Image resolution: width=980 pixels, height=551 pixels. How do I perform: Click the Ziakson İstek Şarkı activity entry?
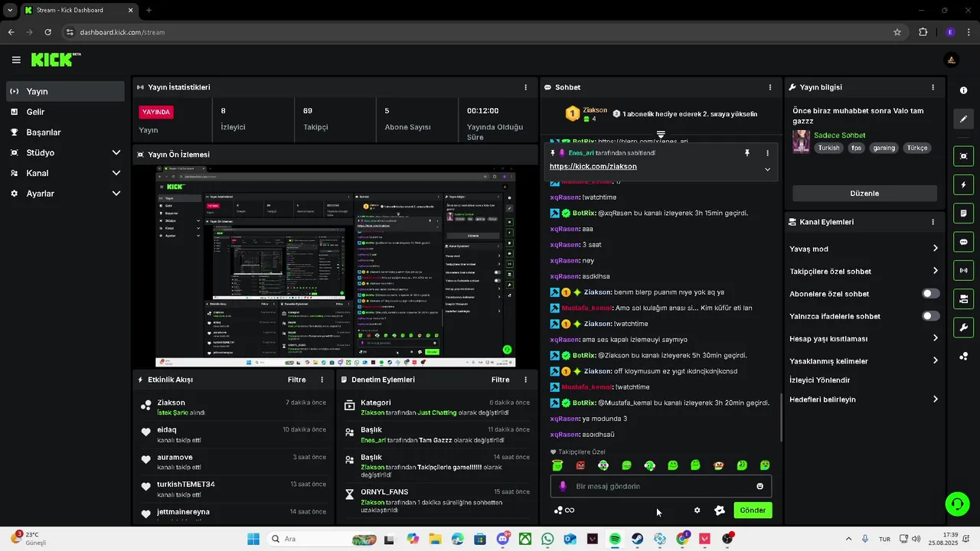(x=234, y=407)
